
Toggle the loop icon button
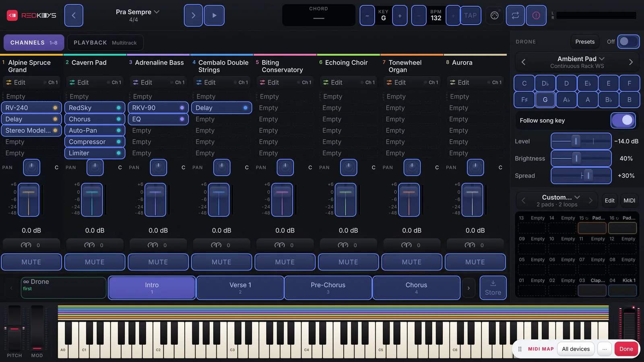(x=515, y=15)
